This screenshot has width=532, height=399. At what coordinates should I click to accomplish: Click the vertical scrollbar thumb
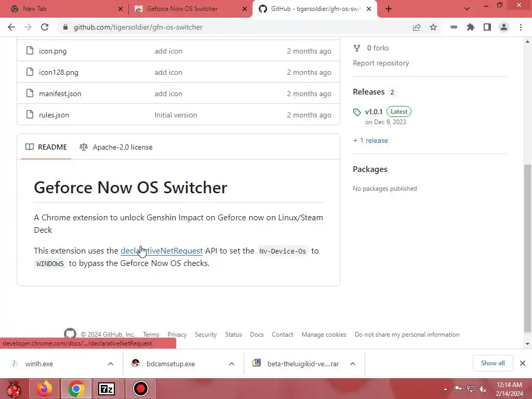point(527,248)
